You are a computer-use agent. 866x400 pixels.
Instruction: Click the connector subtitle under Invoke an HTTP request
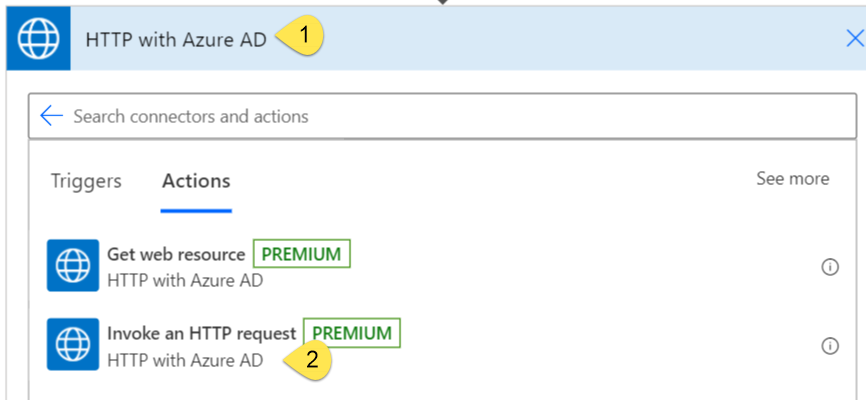coord(185,359)
